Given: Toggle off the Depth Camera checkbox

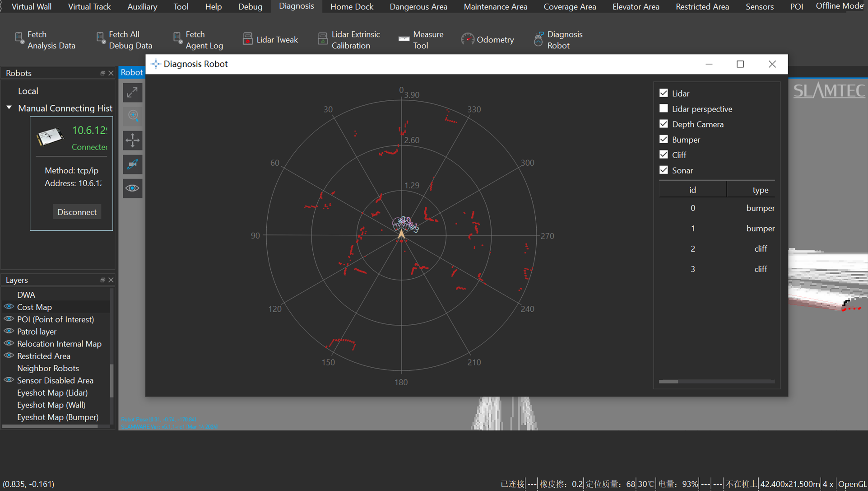Looking at the screenshot, I should point(664,124).
